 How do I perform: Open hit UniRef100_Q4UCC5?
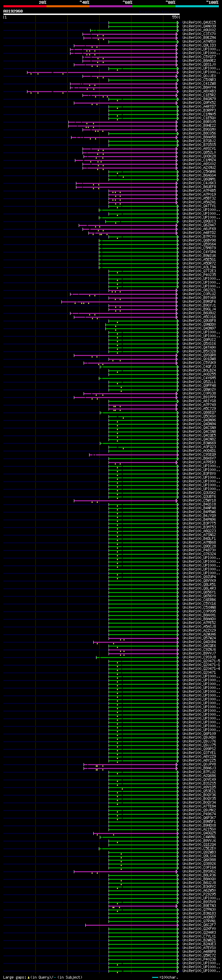tap(199, 23)
